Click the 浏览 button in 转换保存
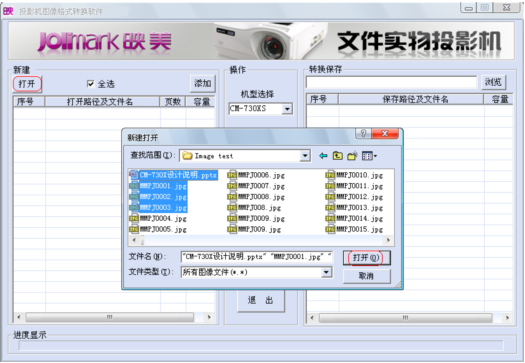 point(493,82)
